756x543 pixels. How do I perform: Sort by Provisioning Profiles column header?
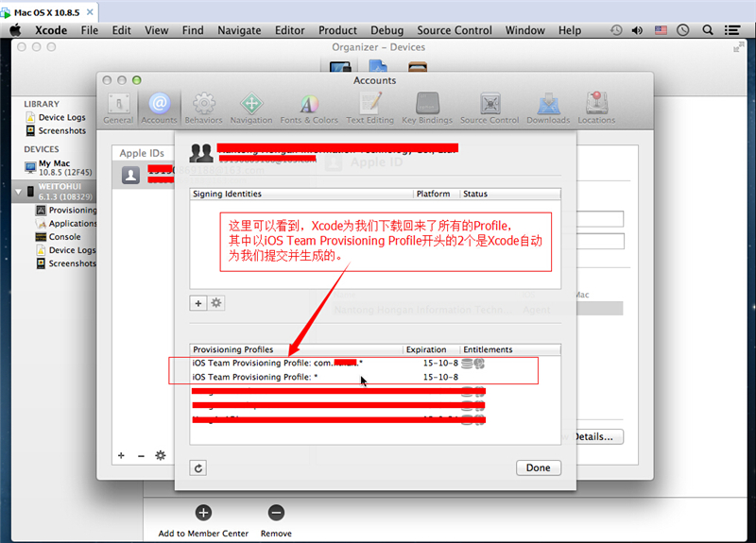click(x=296, y=349)
